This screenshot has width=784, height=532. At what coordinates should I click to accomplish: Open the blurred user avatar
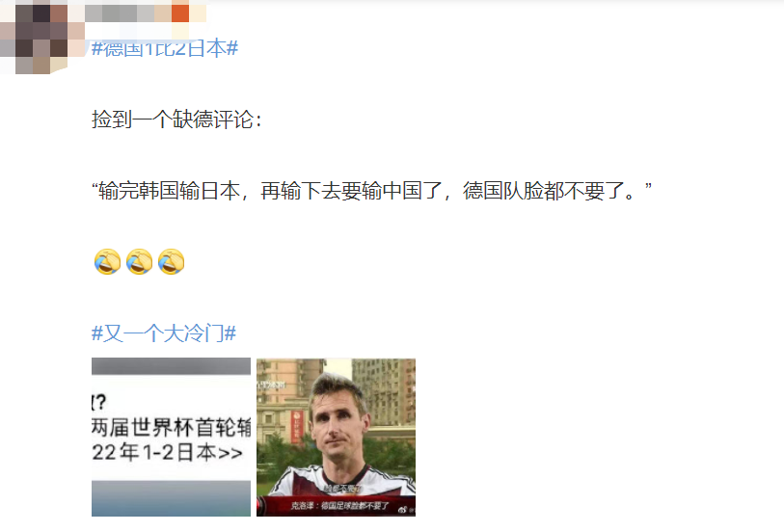[34, 37]
